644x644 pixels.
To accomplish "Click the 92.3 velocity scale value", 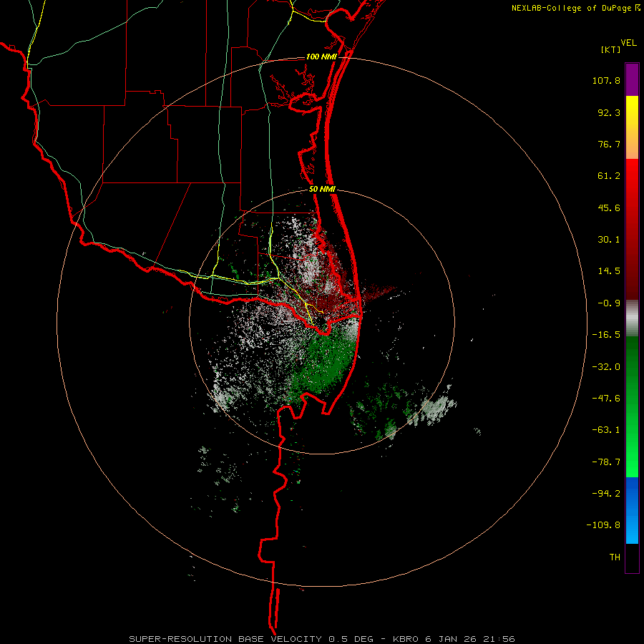I will click(609, 112).
